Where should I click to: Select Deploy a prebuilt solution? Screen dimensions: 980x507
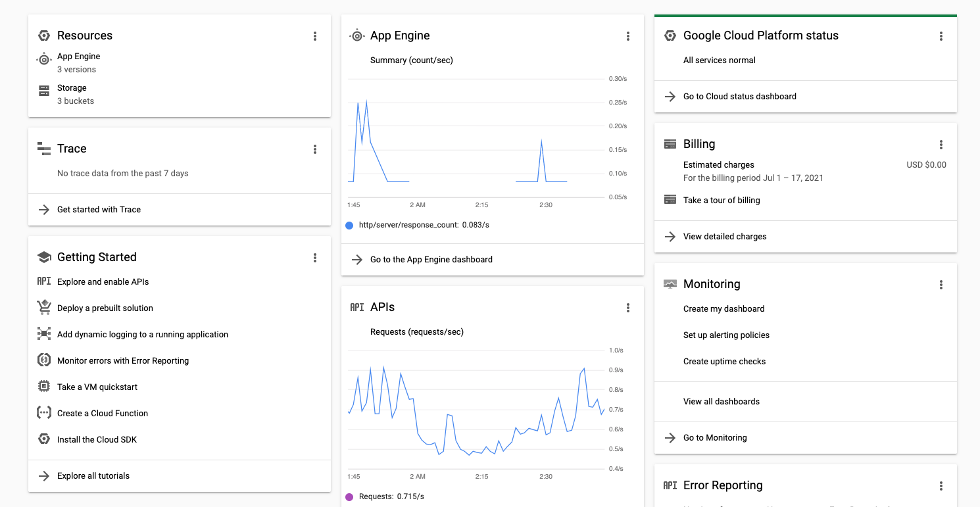pos(105,308)
